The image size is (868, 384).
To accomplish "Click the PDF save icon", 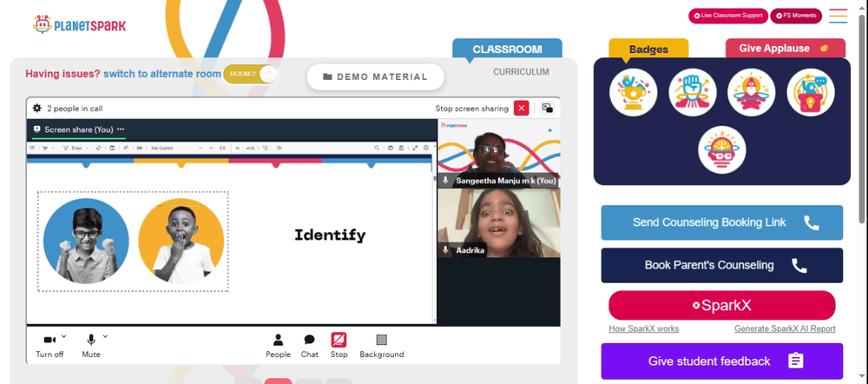I will point(401,148).
